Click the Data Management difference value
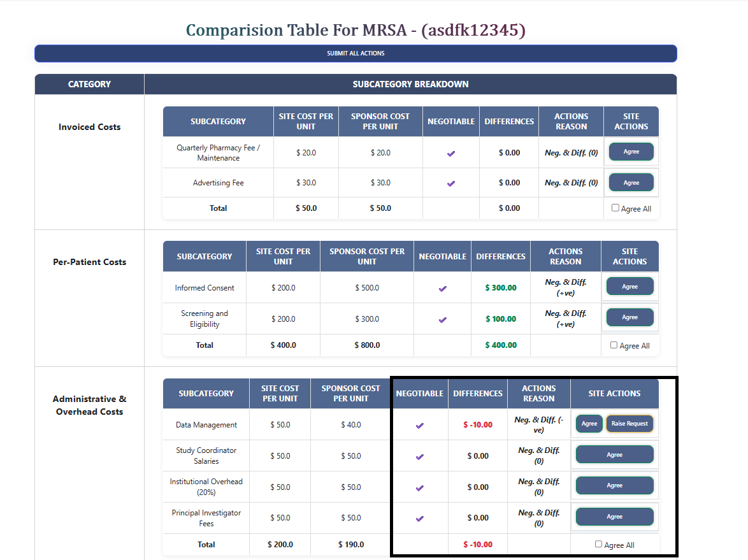Image resolution: width=748 pixels, height=560 pixels. (x=478, y=424)
